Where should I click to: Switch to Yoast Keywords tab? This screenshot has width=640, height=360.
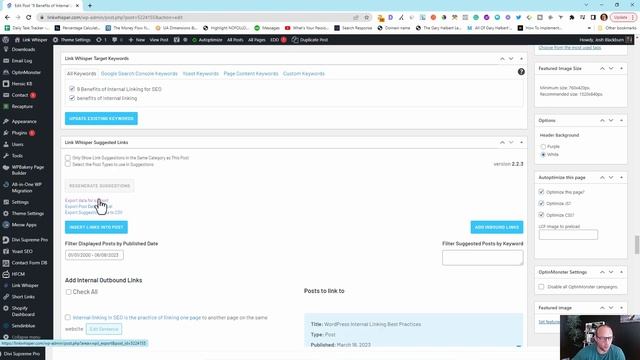[x=201, y=74]
